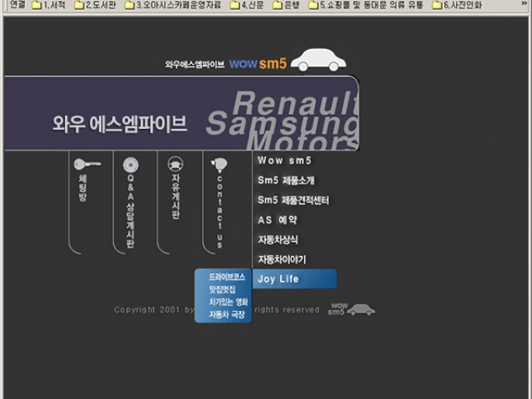Choose 맛집멋집 from the submenu
Viewport: 532px width, 399px height.
223,288
